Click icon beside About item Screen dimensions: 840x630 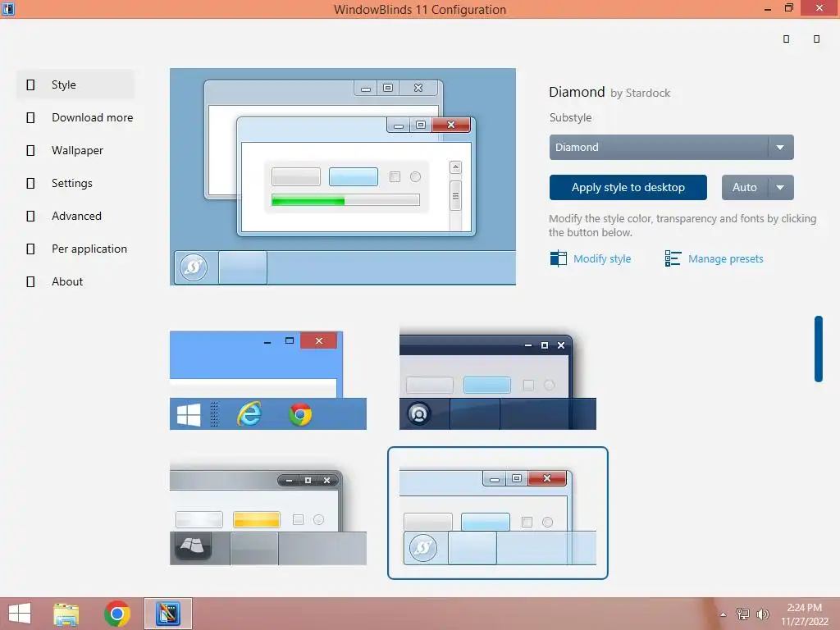click(x=30, y=281)
